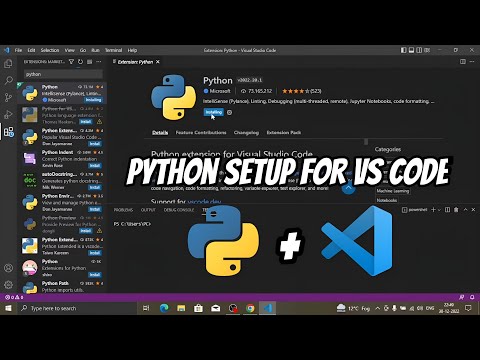Install the autoDocstring extension
Image resolution: width=480 pixels, height=360 pixels.
click(95, 187)
